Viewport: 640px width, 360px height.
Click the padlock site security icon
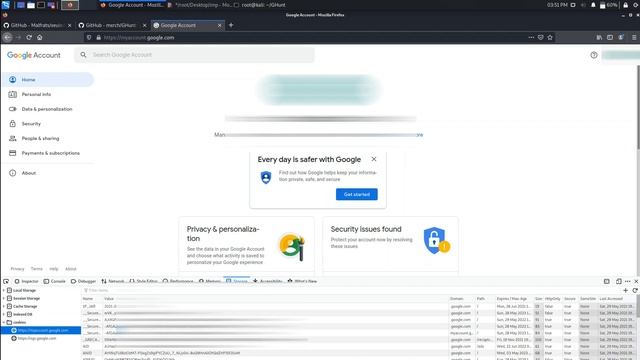(98, 38)
